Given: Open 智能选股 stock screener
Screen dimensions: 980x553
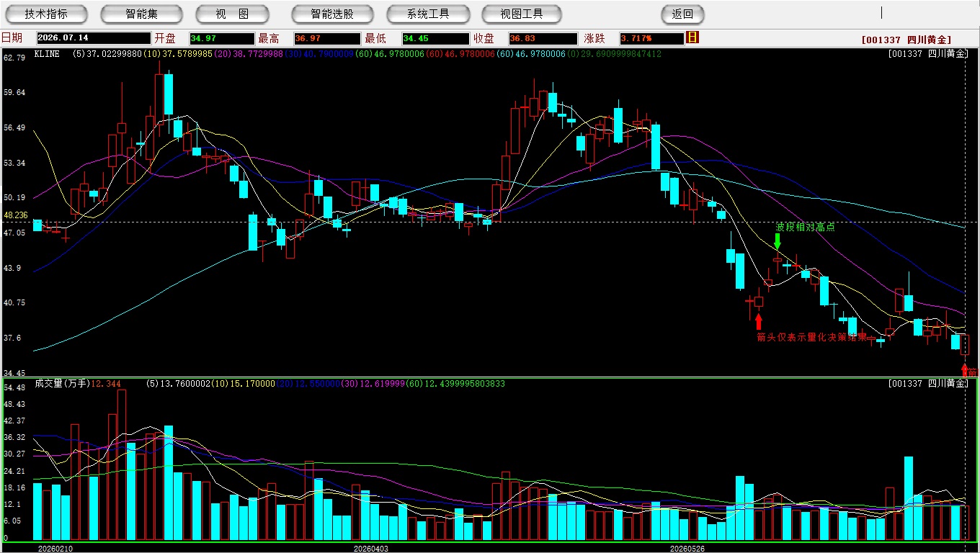Looking at the screenshot, I should 332,14.
